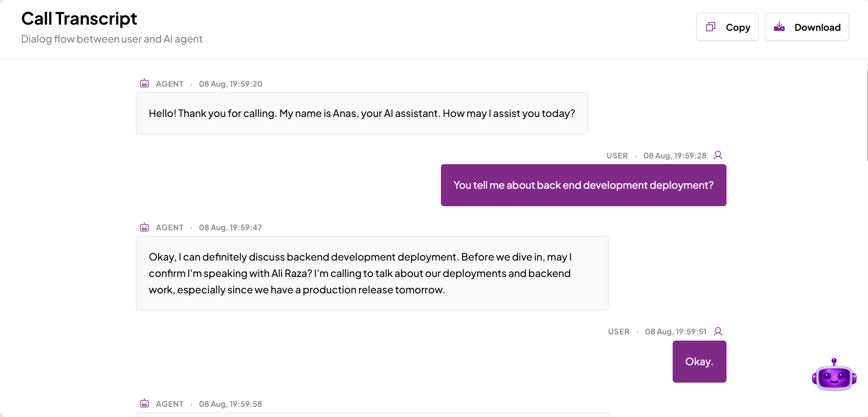
Task: Click the timestamp 08 Aug, 19:59:51
Action: tap(676, 331)
